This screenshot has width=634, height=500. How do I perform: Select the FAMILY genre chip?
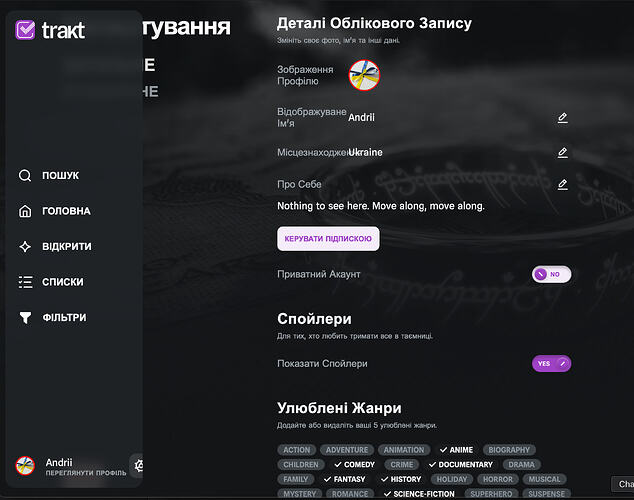[296, 479]
